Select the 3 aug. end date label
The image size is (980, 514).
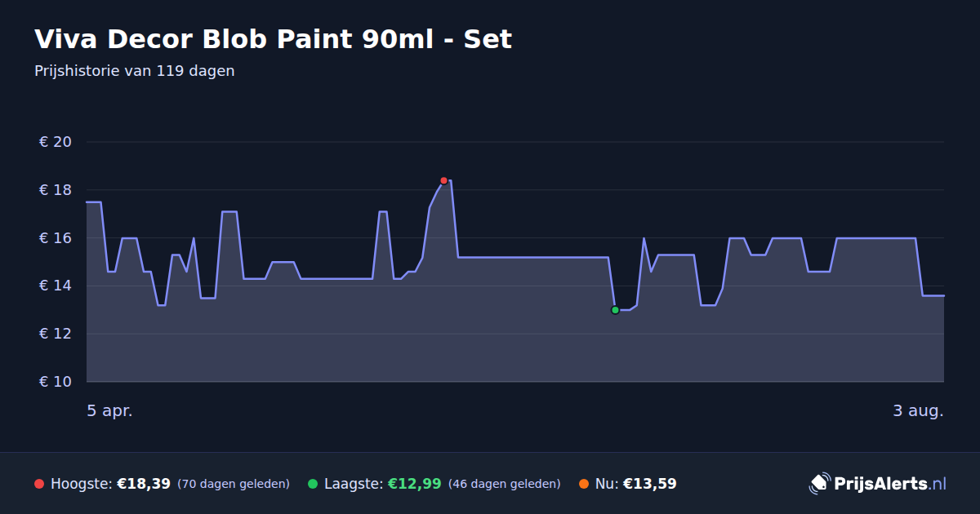coord(918,410)
